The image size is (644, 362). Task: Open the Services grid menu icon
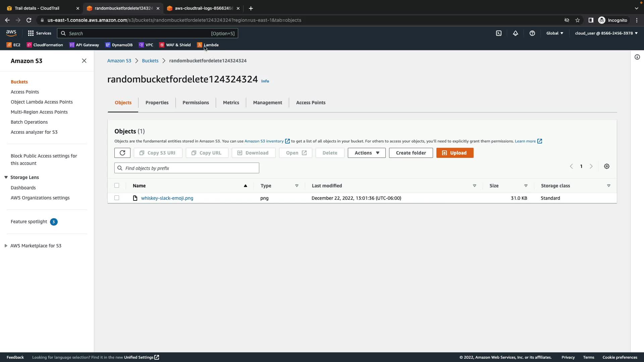click(x=31, y=33)
